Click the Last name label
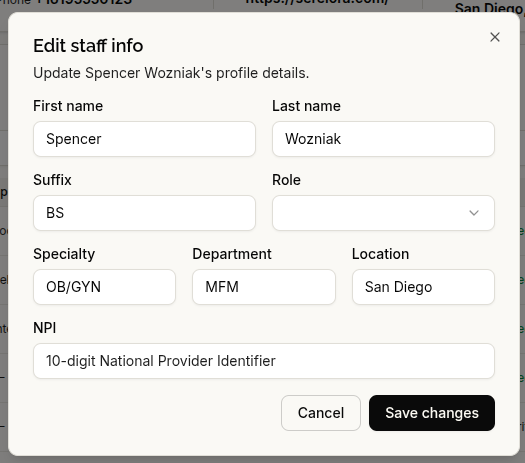 coord(306,106)
